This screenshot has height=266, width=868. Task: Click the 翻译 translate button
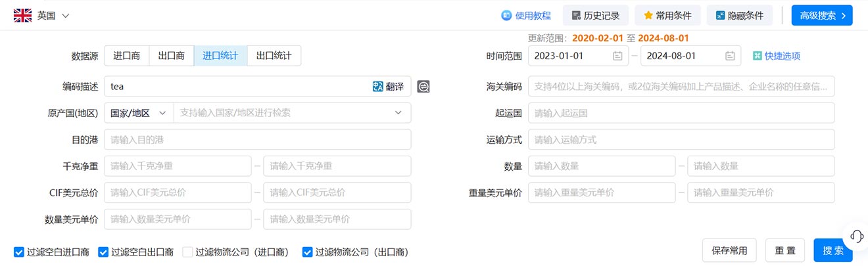click(x=388, y=86)
